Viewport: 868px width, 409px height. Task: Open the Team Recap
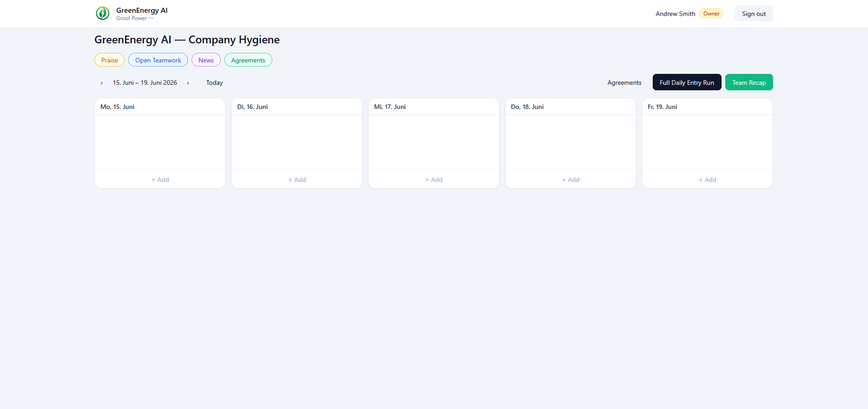tap(749, 82)
